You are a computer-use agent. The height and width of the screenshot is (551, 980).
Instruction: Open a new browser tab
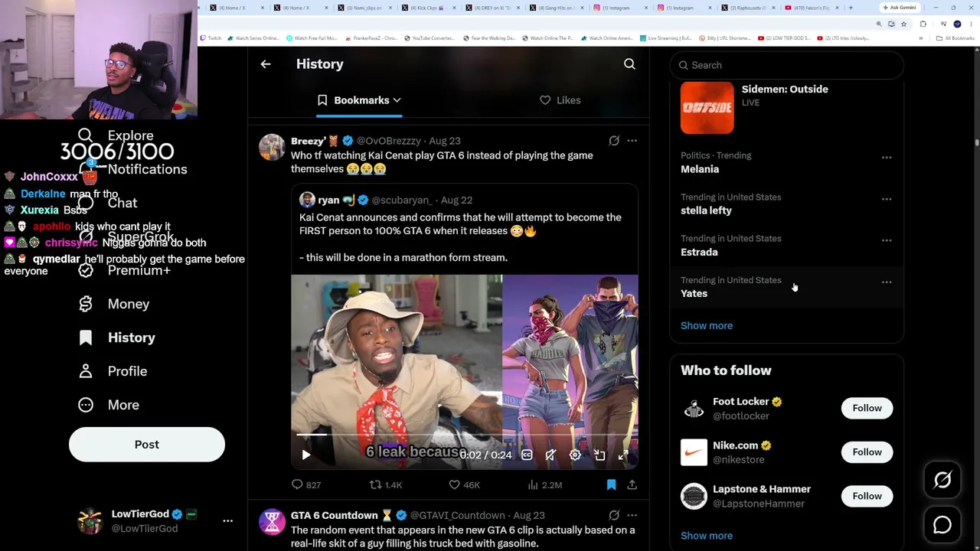coord(851,8)
